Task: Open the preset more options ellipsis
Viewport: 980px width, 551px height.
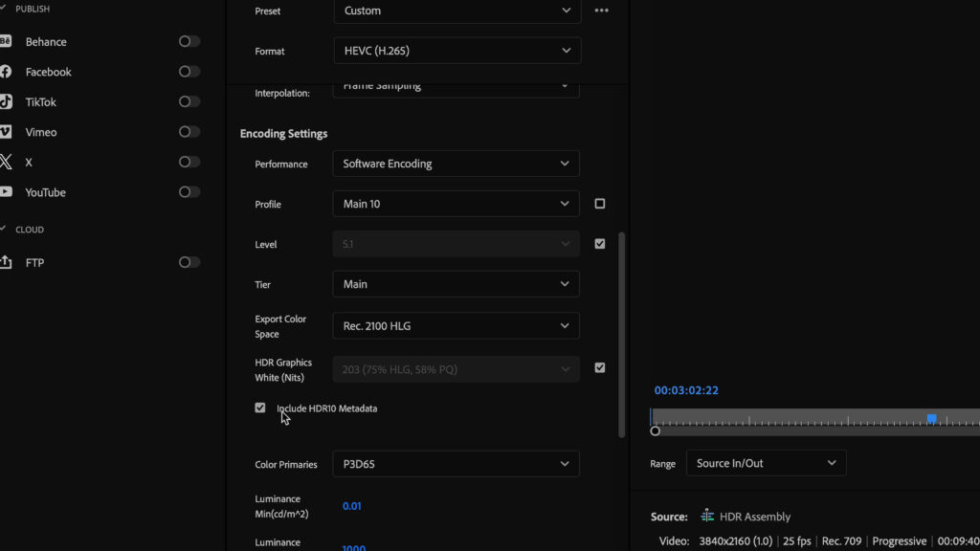Action: pos(601,11)
